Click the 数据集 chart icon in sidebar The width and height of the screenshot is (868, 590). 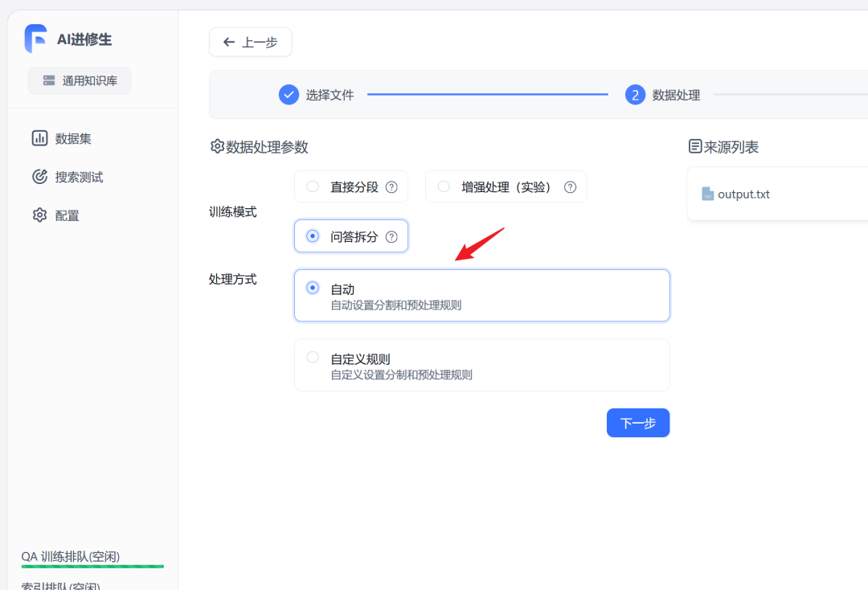(39, 138)
